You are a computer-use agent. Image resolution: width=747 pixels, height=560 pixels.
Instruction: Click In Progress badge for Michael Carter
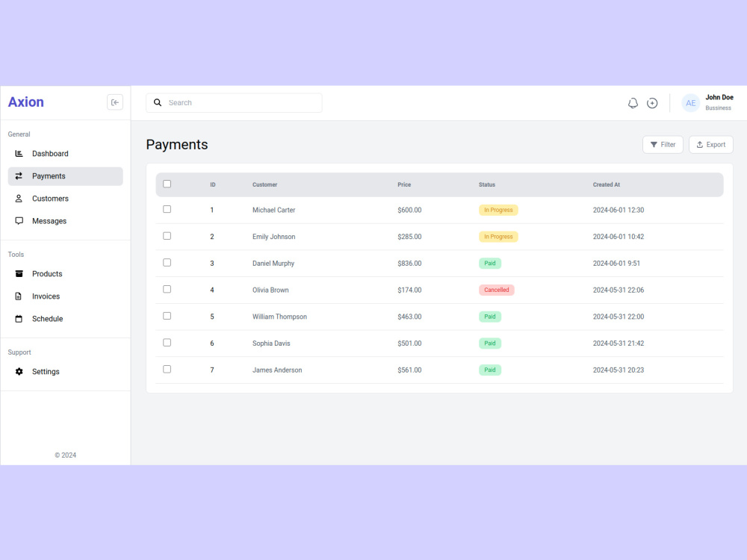pos(498,210)
